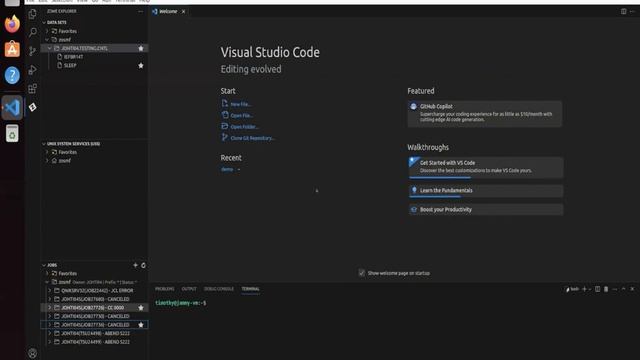Kill the terminal with trash icon

pos(606,289)
